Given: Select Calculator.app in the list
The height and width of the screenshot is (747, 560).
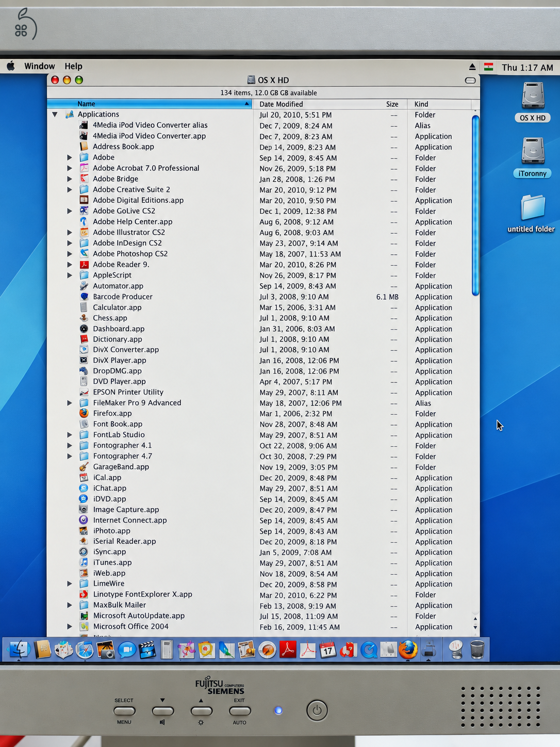Looking at the screenshot, I should point(263,307).
